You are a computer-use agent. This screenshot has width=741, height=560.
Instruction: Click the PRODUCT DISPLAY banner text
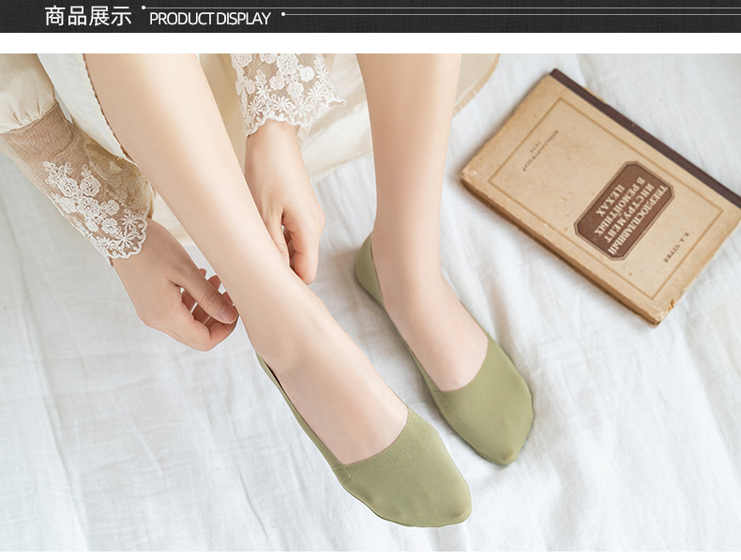pos(210,19)
